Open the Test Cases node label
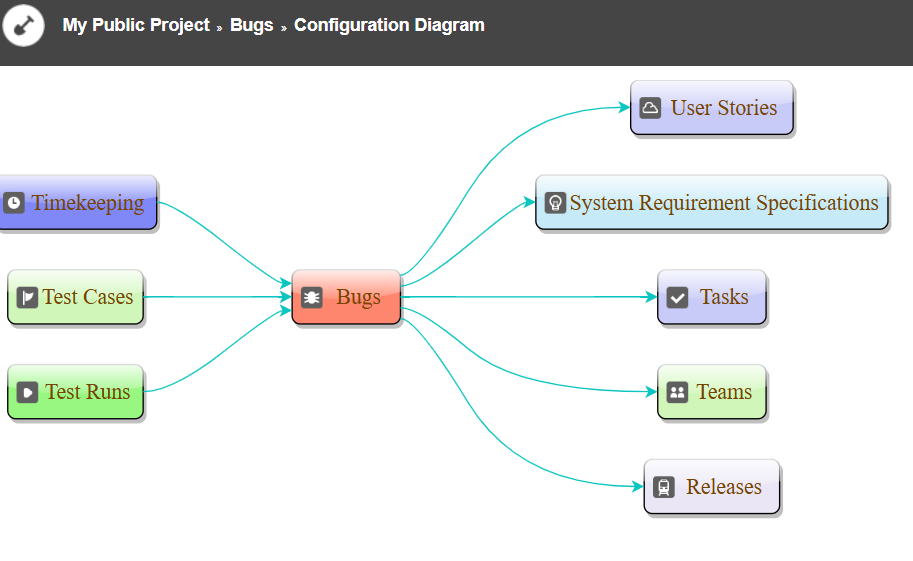The width and height of the screenshot is (913, 561). click(88, 297)
